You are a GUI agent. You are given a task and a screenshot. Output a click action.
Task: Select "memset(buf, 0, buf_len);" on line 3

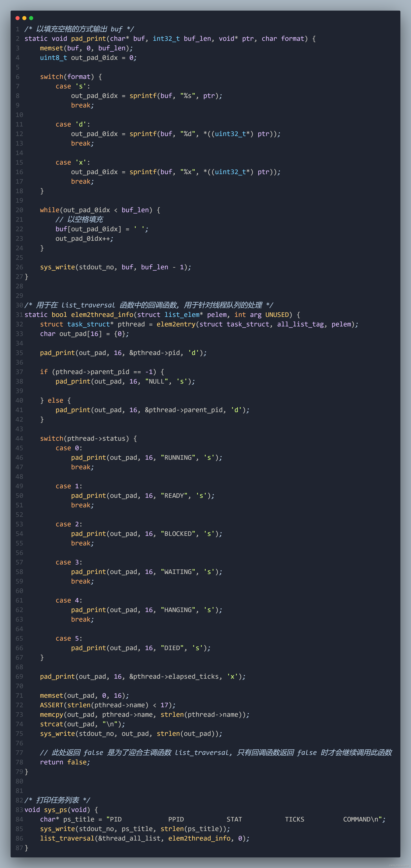point(86,48)
